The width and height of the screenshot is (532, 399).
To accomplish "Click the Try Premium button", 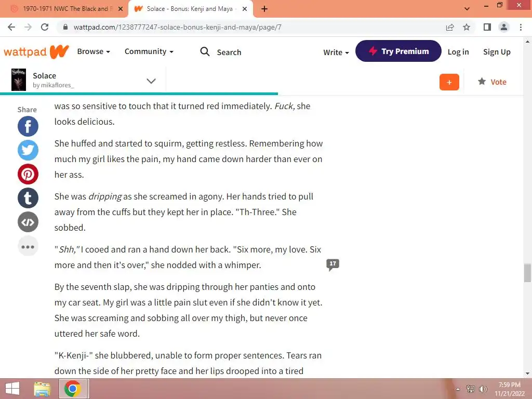I will click(398, 51).
